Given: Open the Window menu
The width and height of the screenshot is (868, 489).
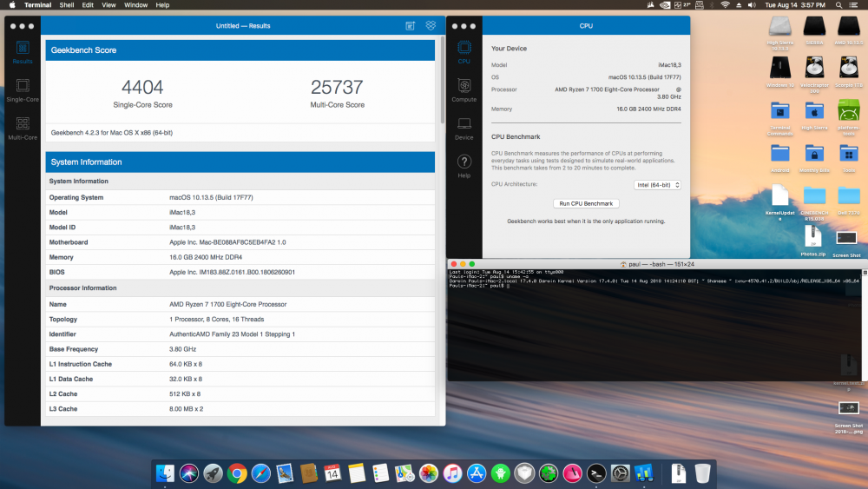Looking at the screenshot, I should [135, 5].
